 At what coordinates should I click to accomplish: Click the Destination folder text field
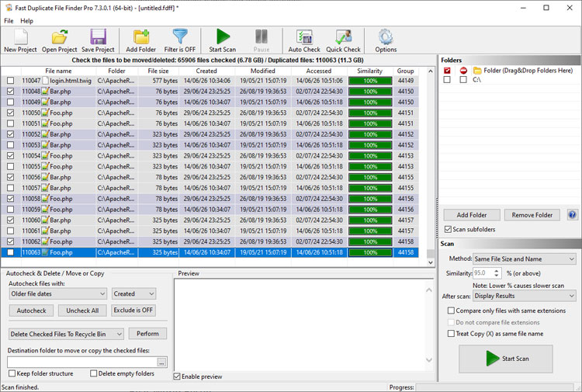tap(82, 363)
